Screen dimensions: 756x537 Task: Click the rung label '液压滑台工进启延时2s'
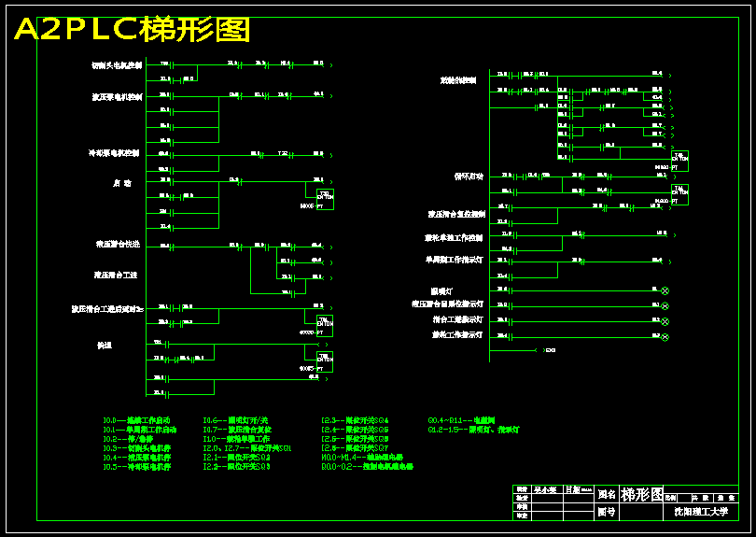click(x=107, y=309)
